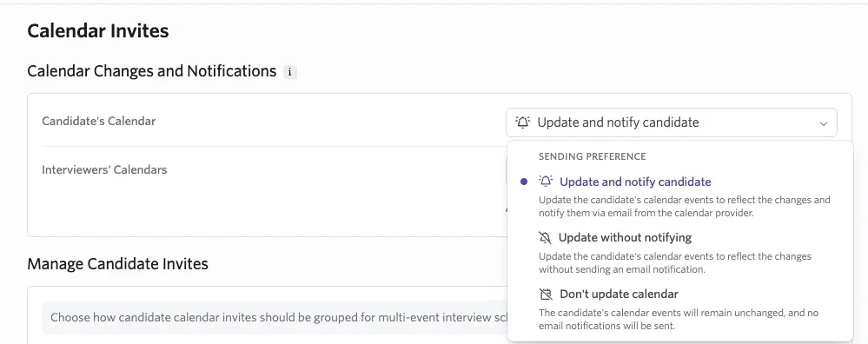The height and width of the screenshot is (344, 868).
Task: Click the bell icon in the selected dropdown value
Action: click(523, 122)
